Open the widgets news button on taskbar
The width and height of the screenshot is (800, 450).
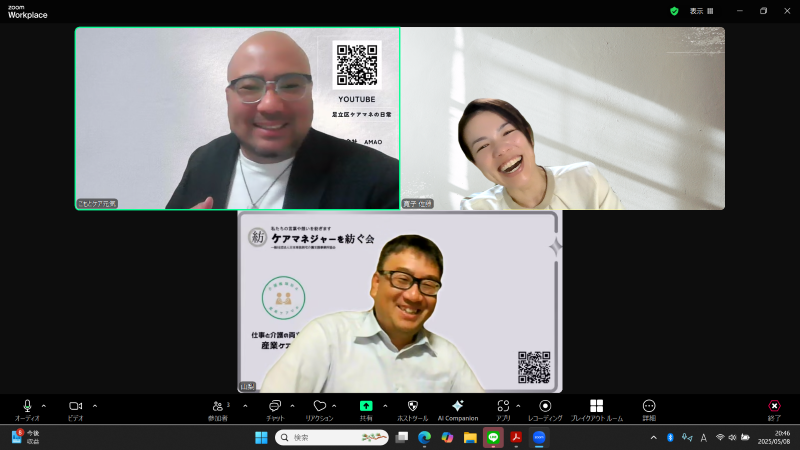[x=26, y=437]
